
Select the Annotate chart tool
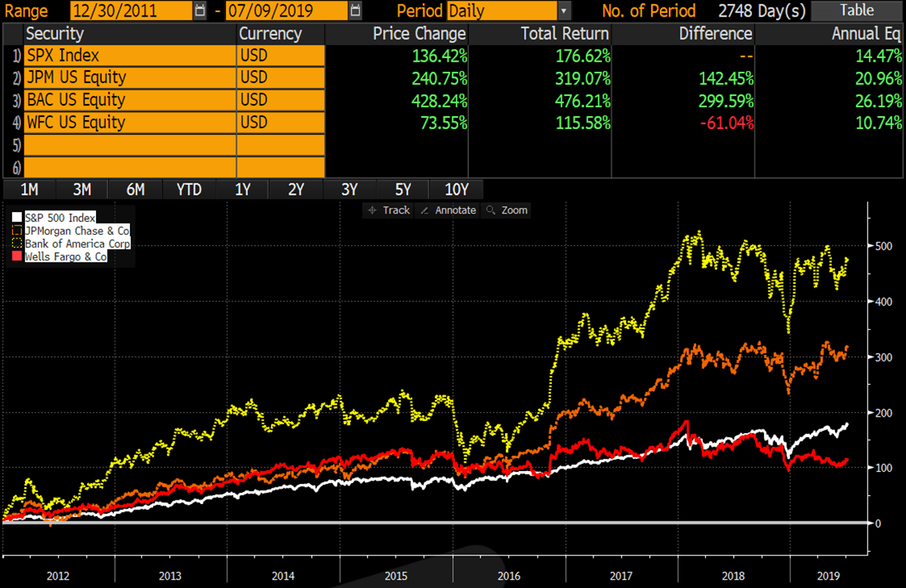(448, 211)
